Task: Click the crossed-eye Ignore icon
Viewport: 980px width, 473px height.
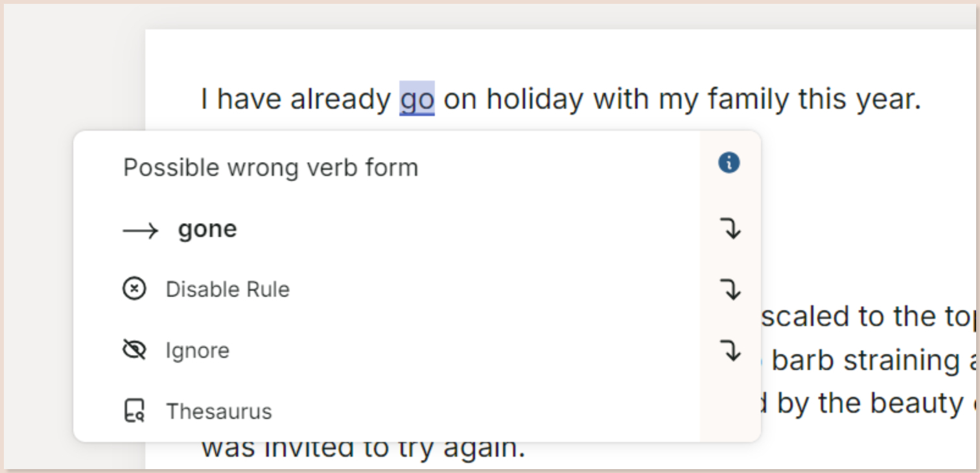Action: pos(134,350)
